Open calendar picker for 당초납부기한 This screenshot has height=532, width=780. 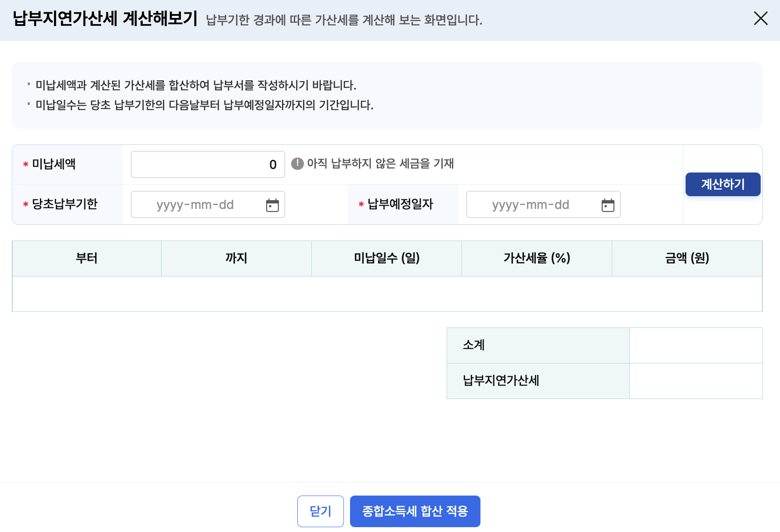(x=272, y=205)
